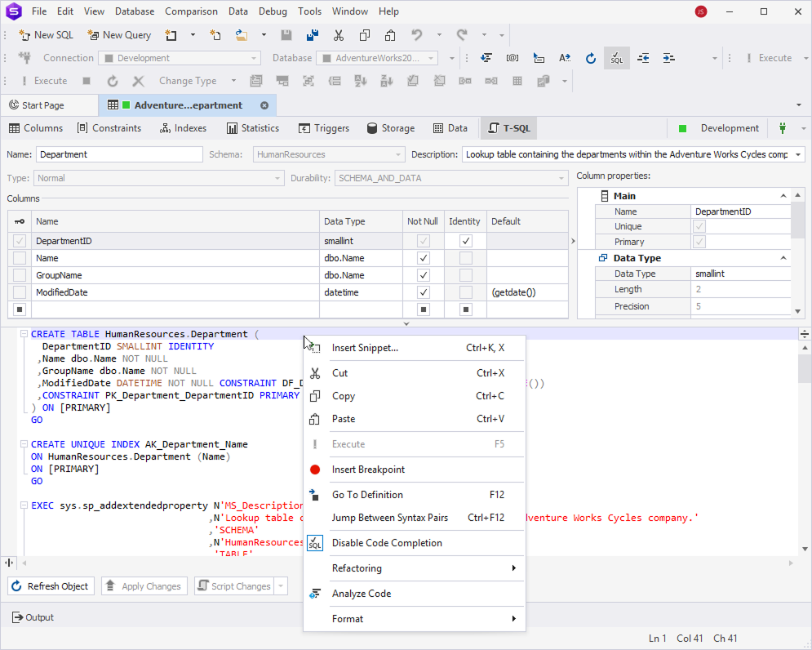Collapse the Data Type properties section
Viewport: 812px width, 650px height.
783,258
